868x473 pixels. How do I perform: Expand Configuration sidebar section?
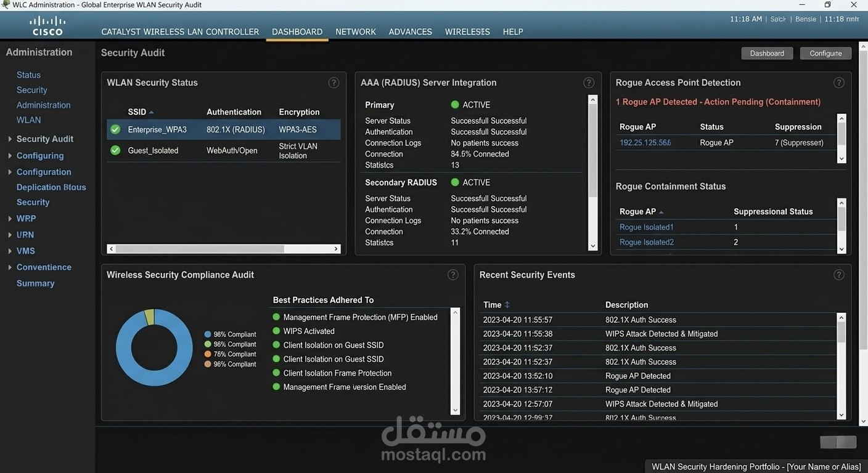point(10,172)
